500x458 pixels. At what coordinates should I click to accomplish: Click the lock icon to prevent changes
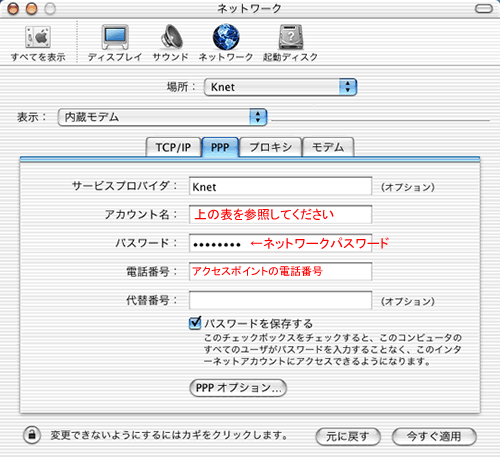[32, 435]
